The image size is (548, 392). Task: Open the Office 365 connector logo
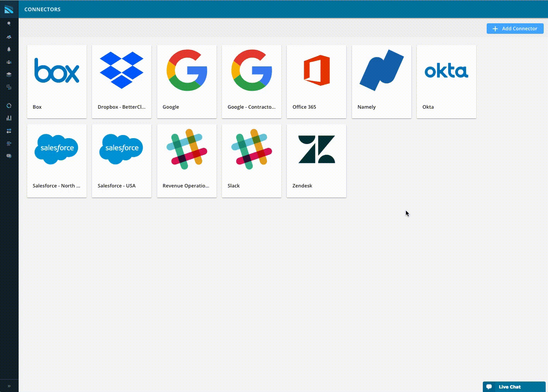pyautogui.click(x=317, y=70)
